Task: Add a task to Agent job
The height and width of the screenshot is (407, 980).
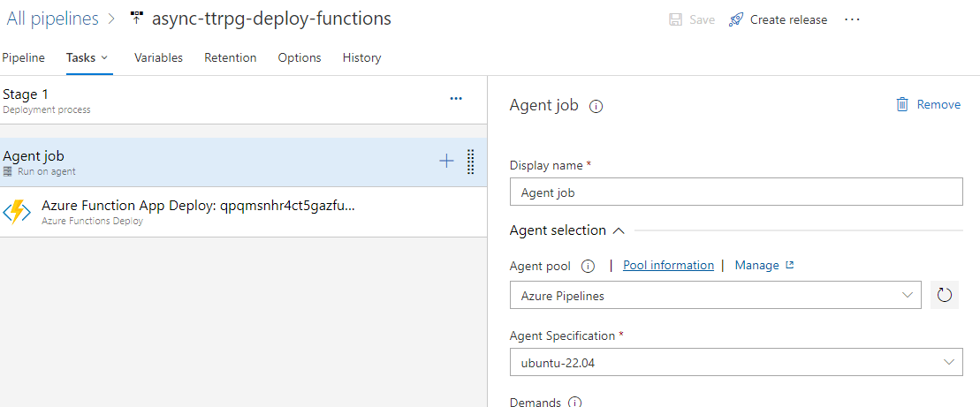Action: [x=446, y=162]
